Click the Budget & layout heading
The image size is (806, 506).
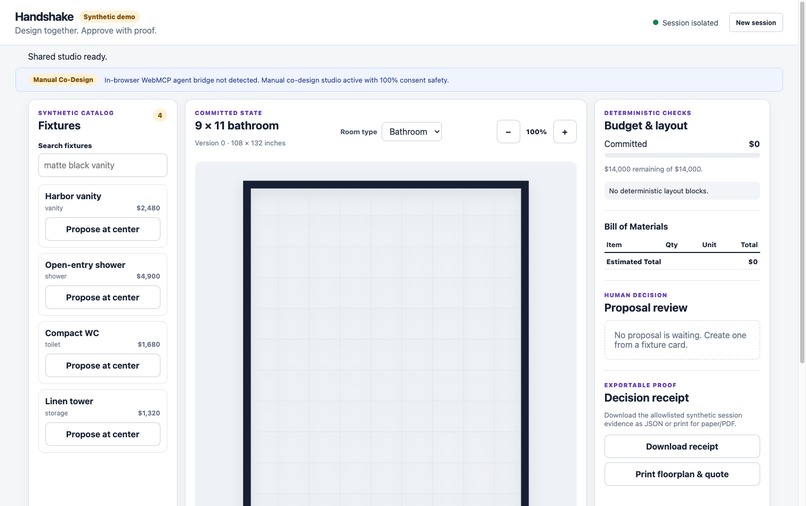(646, 125)
